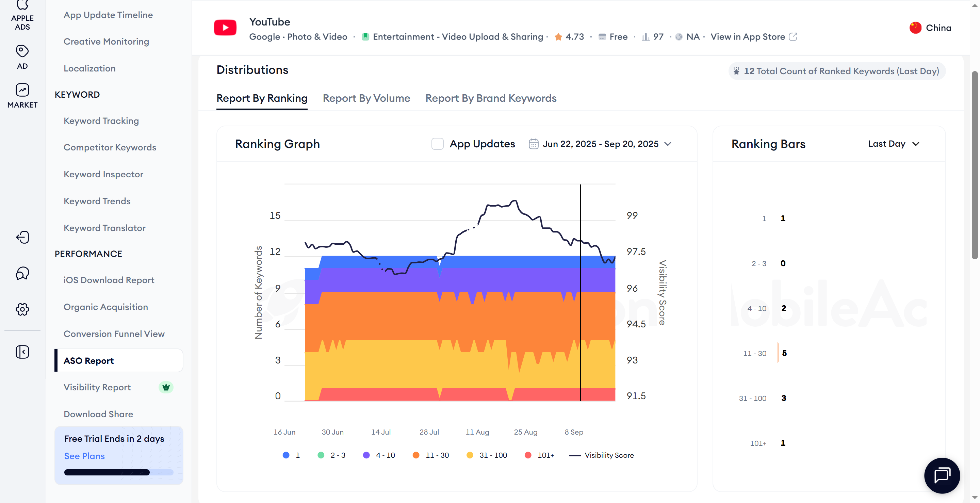Image resolution: width=980 pixels, height=503 pixels.
Task: Enable the App Updates checkbox
Action: click(x=437, y=144)
